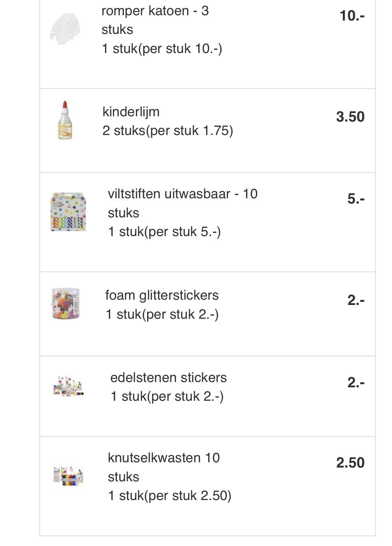The height and width of the screenshot is (546, 392).
Task: Tap the 1 stuk(per stuk 2.50) quantity line
Action: tap(170, 496)
